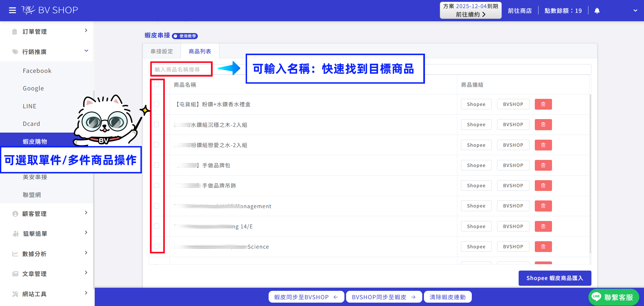Viewport: 644px width, 306px height.
Task: Expand the 顧客管理 chevron
Action: (86, 213)
